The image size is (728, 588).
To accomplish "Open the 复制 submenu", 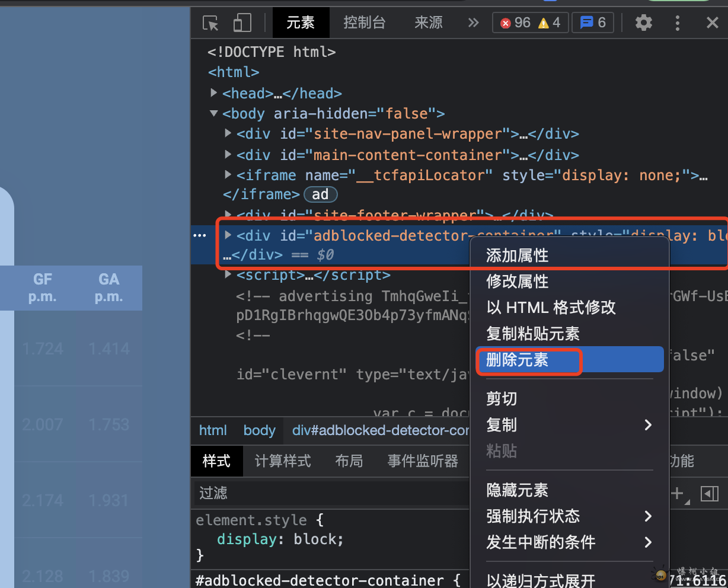I will [x=569, y=425].
